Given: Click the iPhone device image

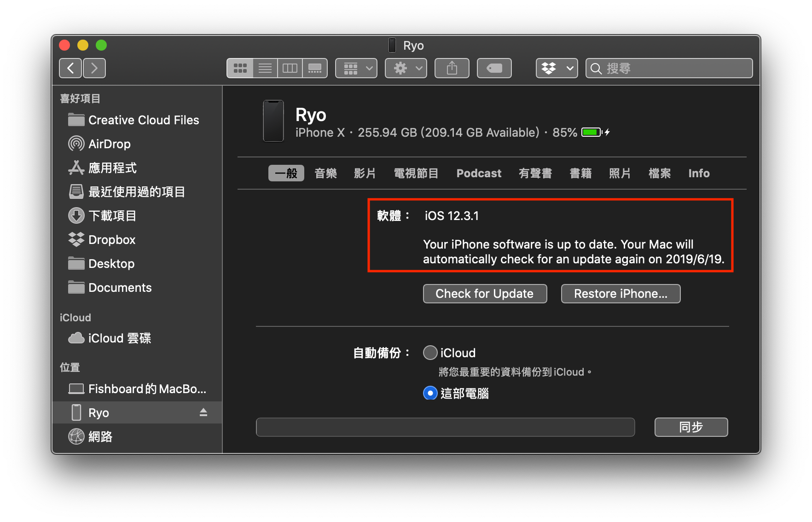Looking at the screenshot, I should [x=273, y=121].
